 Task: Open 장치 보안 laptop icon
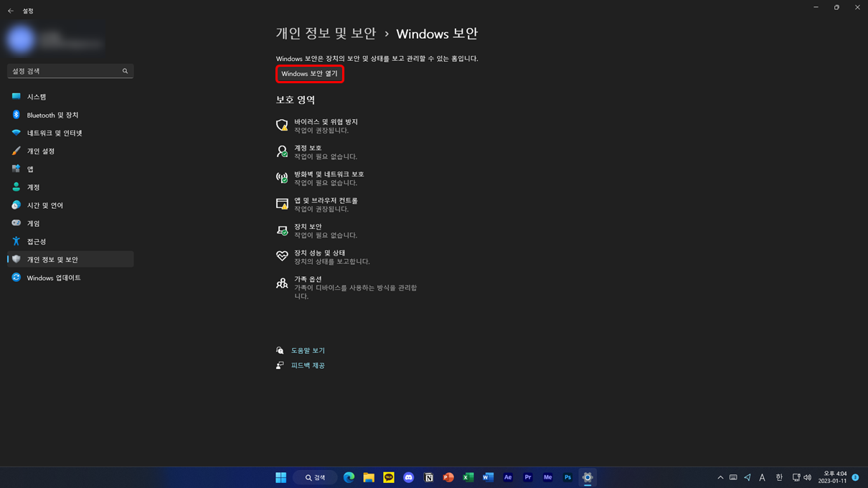282,230
